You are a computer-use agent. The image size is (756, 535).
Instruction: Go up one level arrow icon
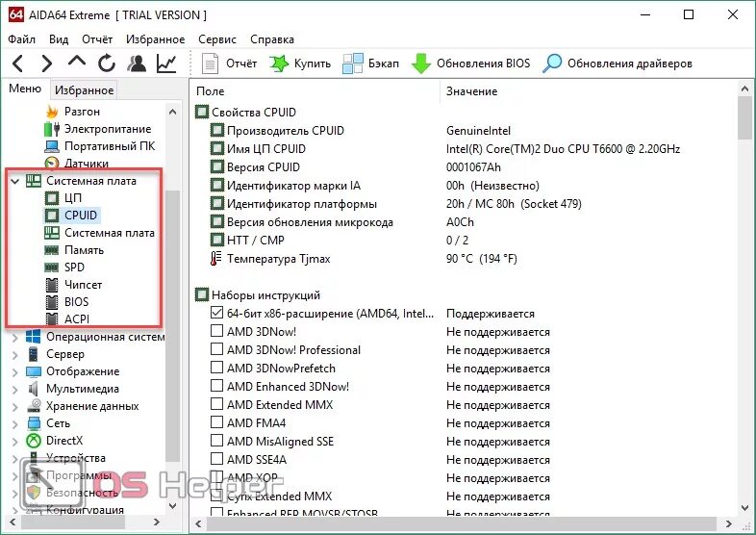77,61
